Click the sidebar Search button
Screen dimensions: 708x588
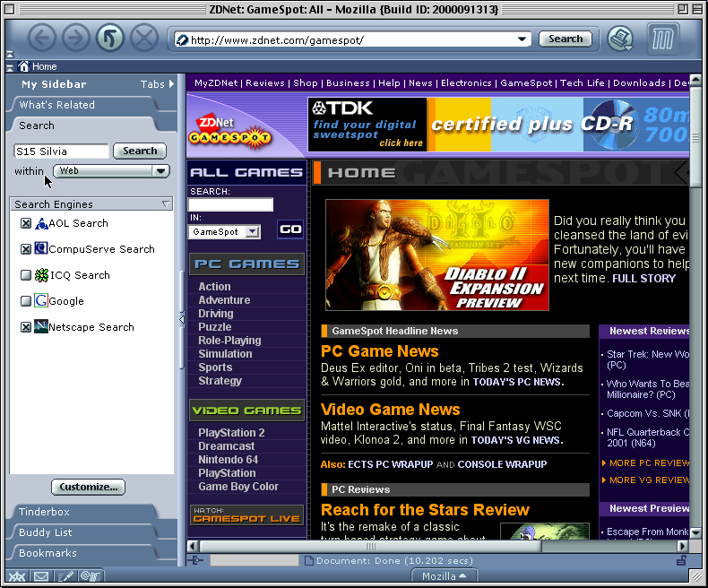point(140,151)
